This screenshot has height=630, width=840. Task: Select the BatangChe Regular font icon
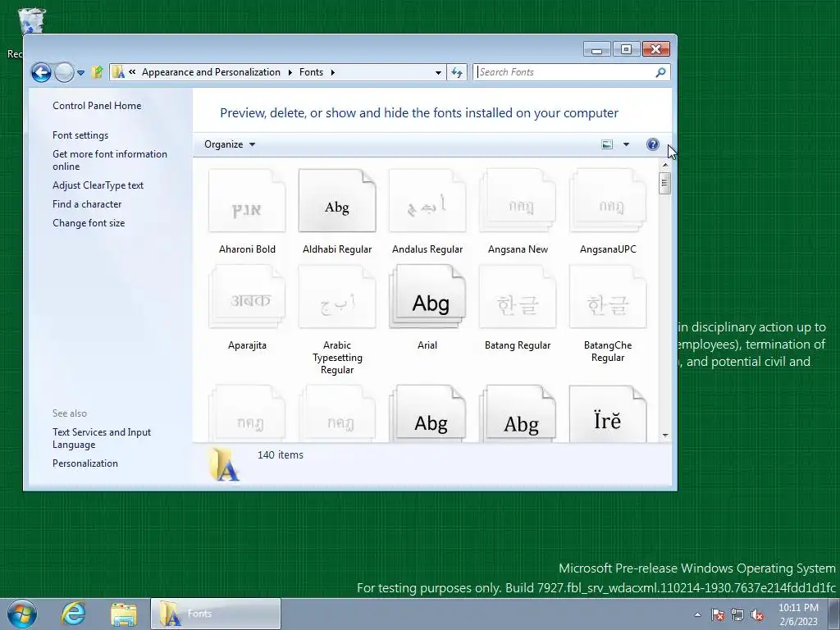pos(608,297)
